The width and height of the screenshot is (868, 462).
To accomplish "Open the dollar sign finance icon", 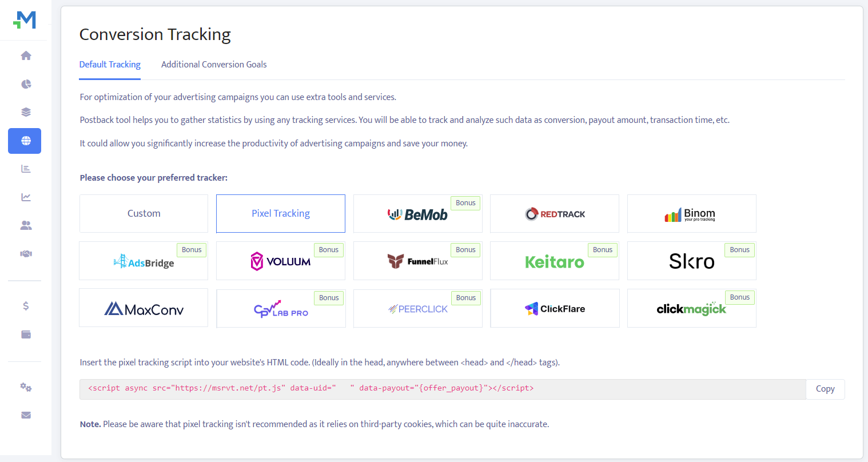I will [26, 306].
